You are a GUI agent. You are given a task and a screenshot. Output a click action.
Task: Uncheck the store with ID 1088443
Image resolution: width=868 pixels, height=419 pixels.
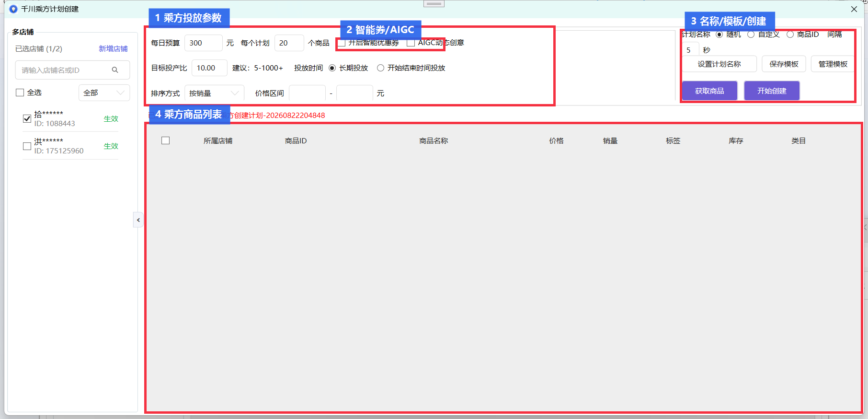27,118
